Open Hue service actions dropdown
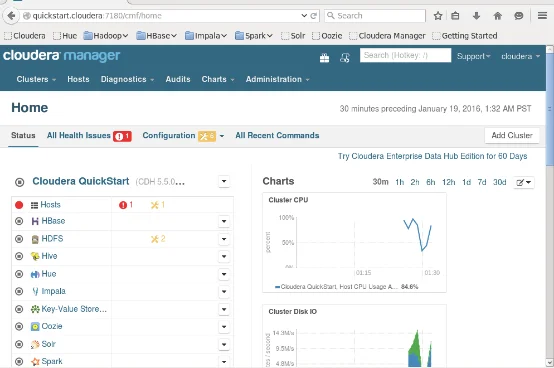 [224, 274]
